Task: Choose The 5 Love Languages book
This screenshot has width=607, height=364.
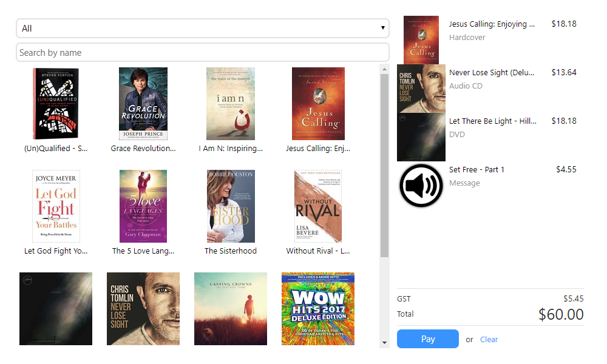Action: coord(143,206)
